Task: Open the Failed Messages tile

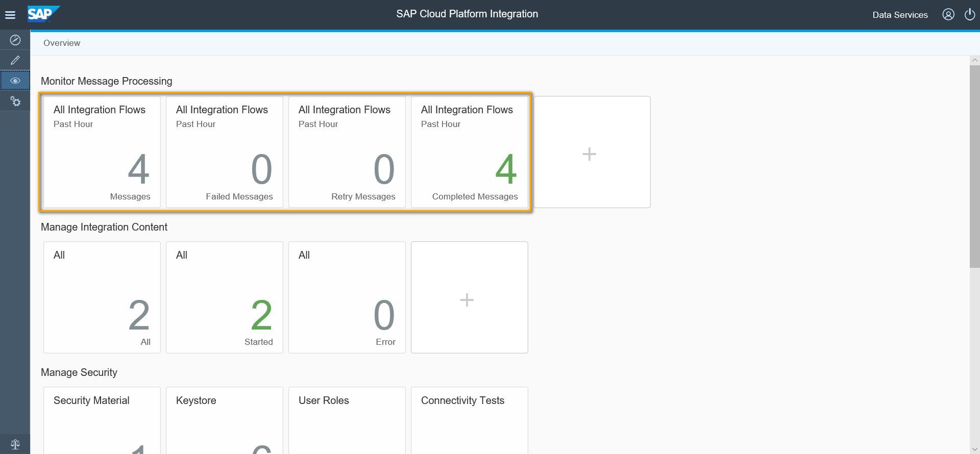Action: pyautogui.click(x=225, y=152)
